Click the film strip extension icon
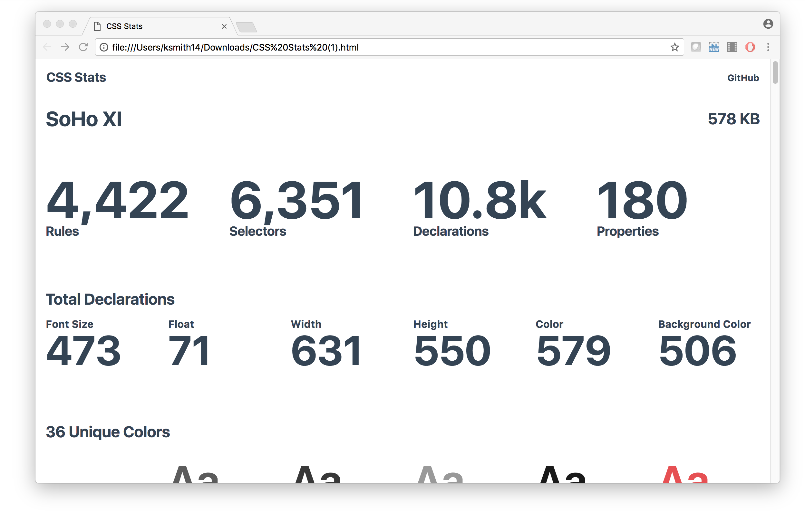Image resolution: width=805 pixels, height=532 pixels. [732, 47]
